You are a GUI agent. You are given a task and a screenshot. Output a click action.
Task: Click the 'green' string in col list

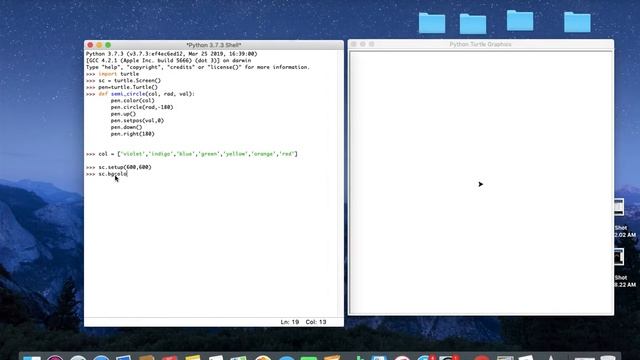[209, 154]
